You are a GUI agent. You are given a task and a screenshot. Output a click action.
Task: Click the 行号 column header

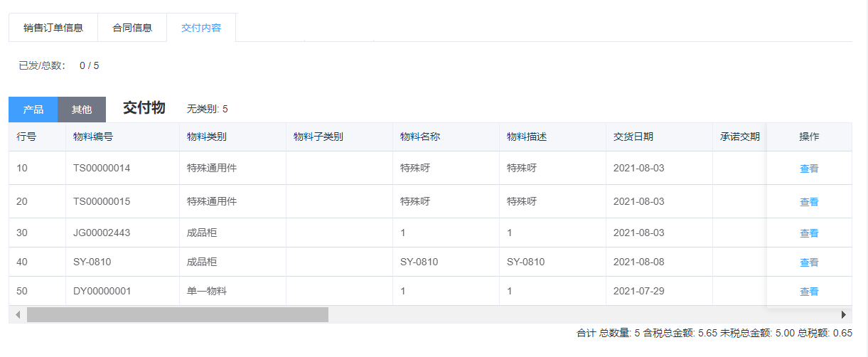coord(26,137)
